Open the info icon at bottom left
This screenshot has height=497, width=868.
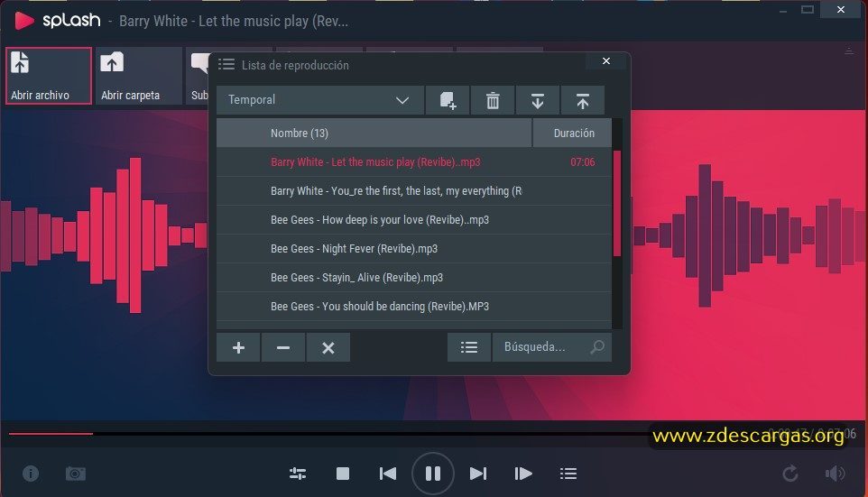31,474
